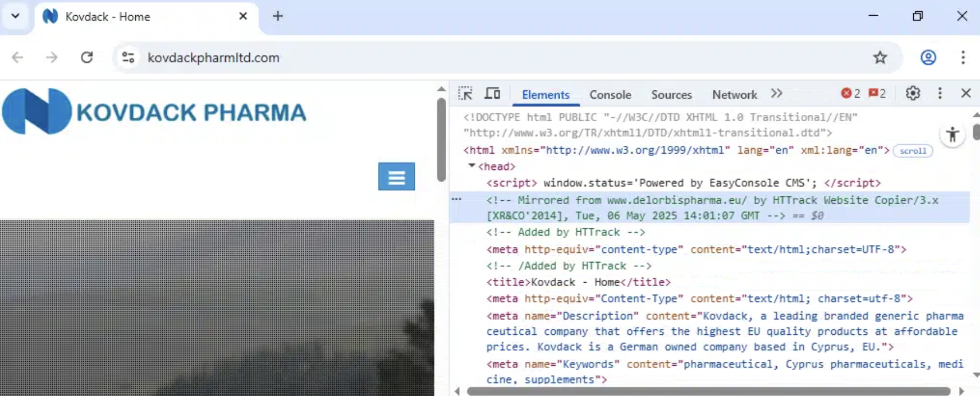Image resolution: width=980 pixels, height=396 pixels.
Task: Select the 'Added by HTTrack' opening comment
Action: 566,232
